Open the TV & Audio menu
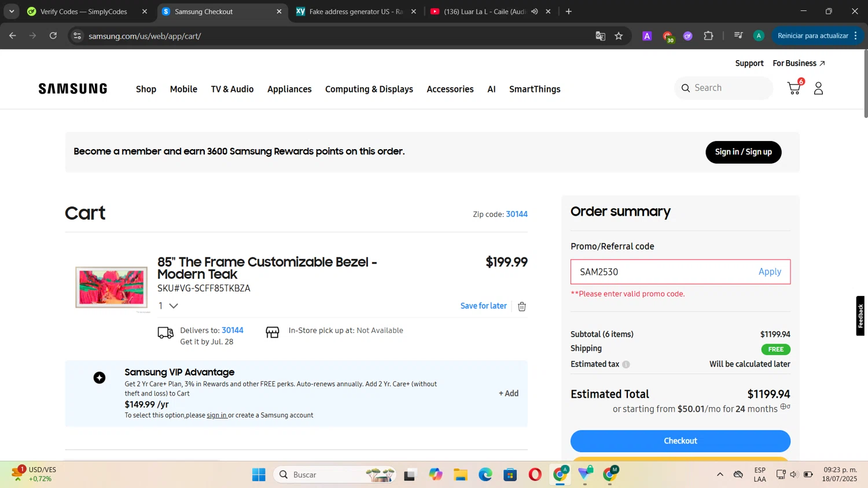Viewport: 868px width, 488px height. (232, 89)
